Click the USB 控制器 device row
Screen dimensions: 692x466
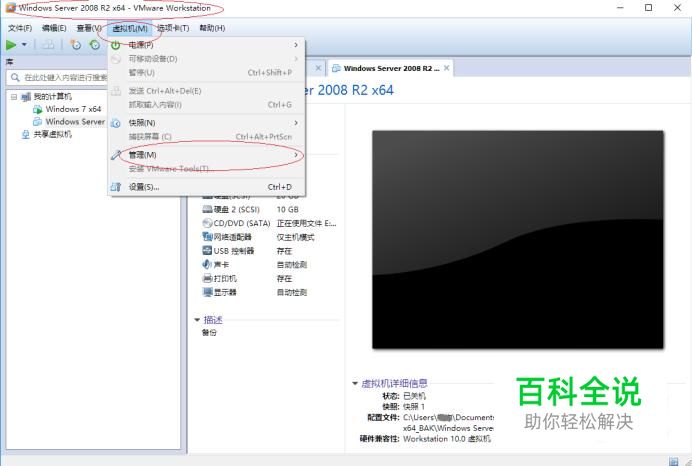269,251
